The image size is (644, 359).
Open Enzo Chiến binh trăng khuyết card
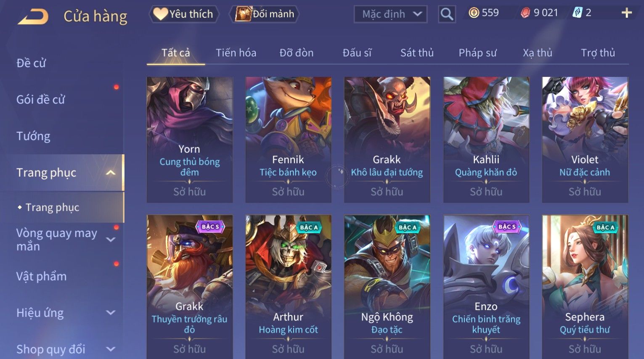pos(486,287)
